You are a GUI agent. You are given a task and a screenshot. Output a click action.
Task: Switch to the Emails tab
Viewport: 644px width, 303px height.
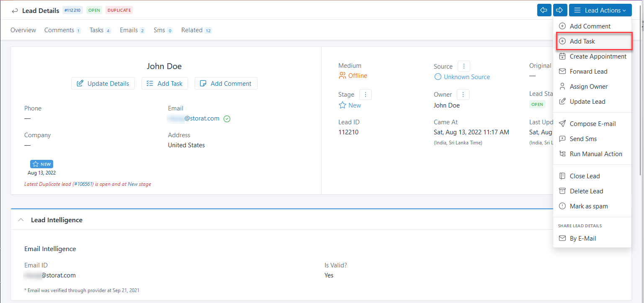tap(129, 30)
